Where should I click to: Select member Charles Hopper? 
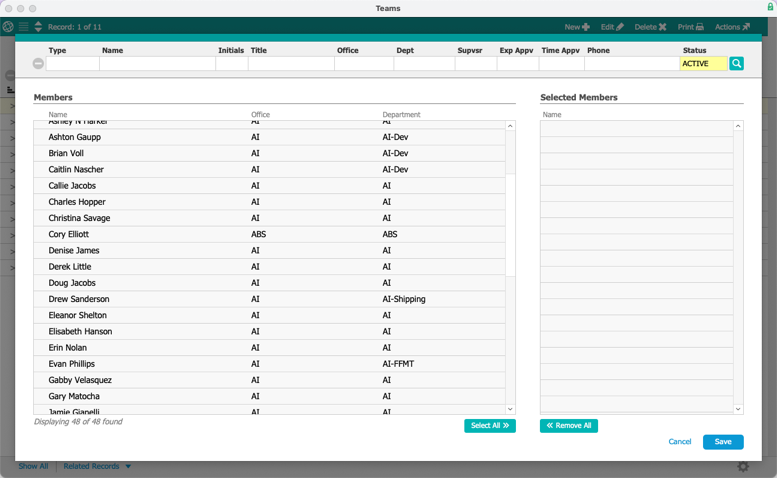(x=270, y=202)
